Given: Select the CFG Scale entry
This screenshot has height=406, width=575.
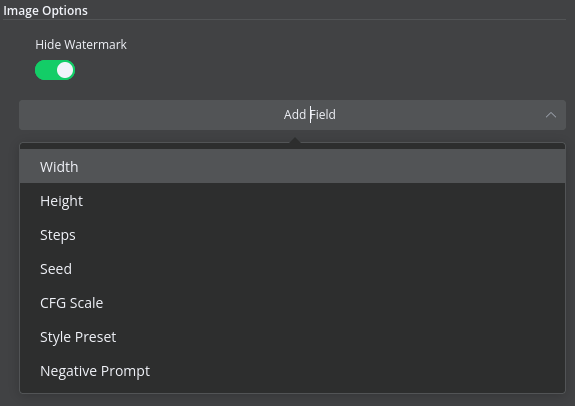Looking at the screenshot, I should 292,303.
